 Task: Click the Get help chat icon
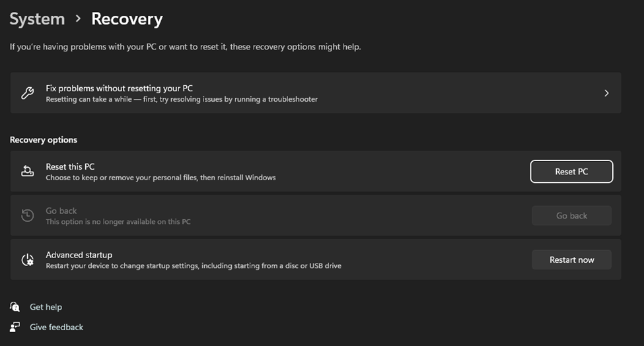tap(15, 306)
